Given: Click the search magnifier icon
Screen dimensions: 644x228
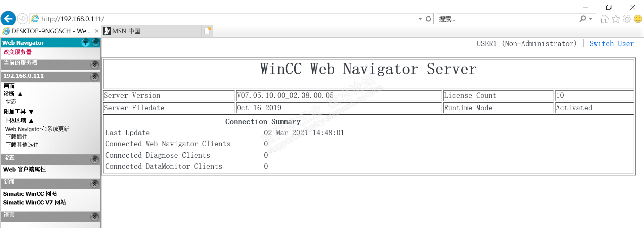Looking at the screenshot, I should click(583, 19).
